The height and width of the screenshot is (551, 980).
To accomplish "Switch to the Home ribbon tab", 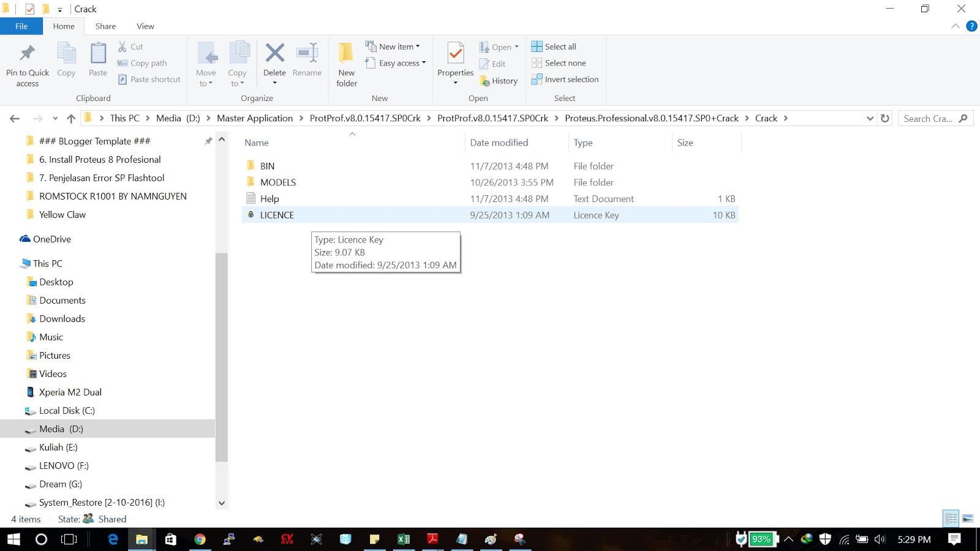I will point(64,26).
